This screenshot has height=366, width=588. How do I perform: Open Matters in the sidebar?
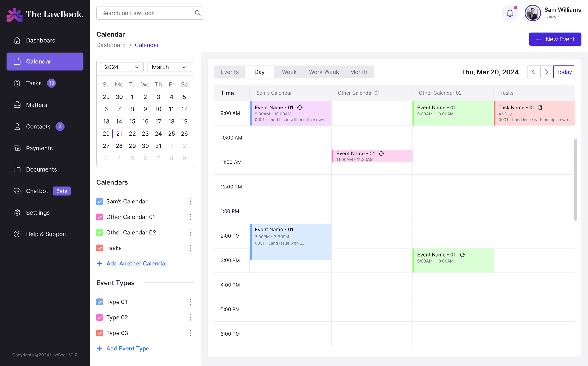click(45, 105)
